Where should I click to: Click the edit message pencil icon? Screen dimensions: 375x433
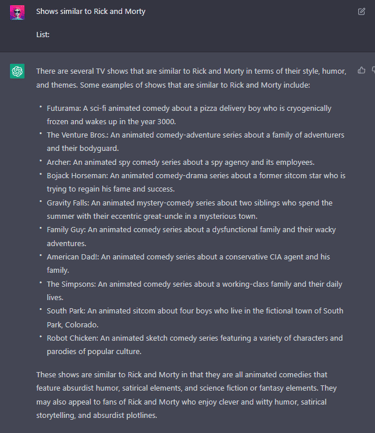[x=361, y=12]
